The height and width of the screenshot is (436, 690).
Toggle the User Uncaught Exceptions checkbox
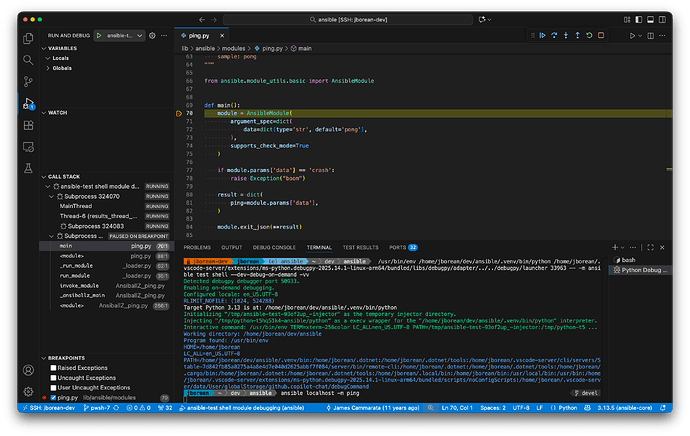click(x=54, y=386)
